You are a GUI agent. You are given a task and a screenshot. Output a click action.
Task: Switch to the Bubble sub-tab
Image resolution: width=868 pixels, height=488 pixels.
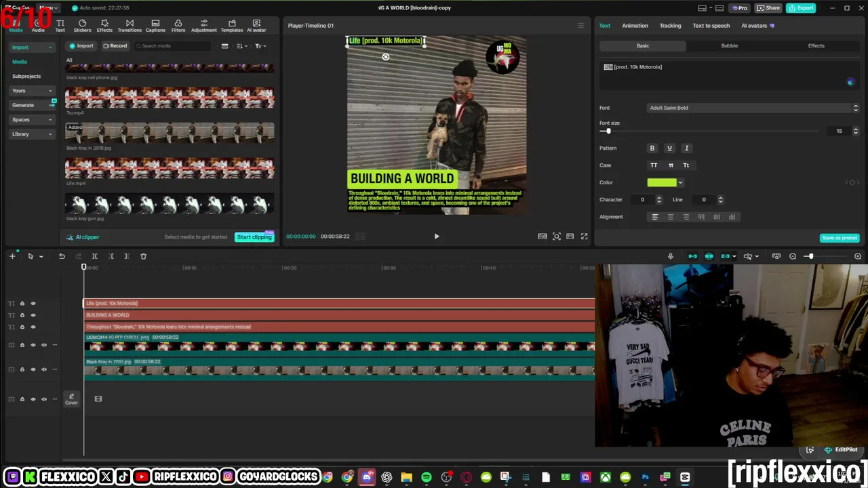[730, 46]
